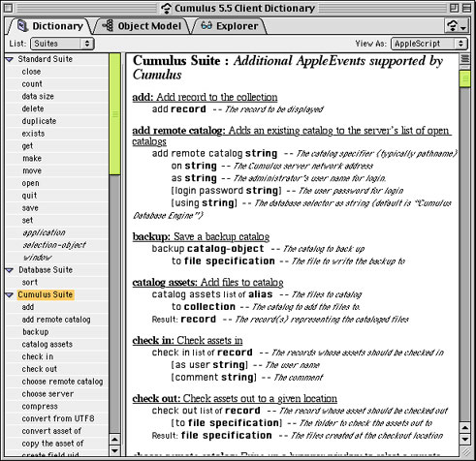The height and width of the screenshot is (461, 476).
Task: Click the list scrollbar down arrow
Action: tap(114, 450)
